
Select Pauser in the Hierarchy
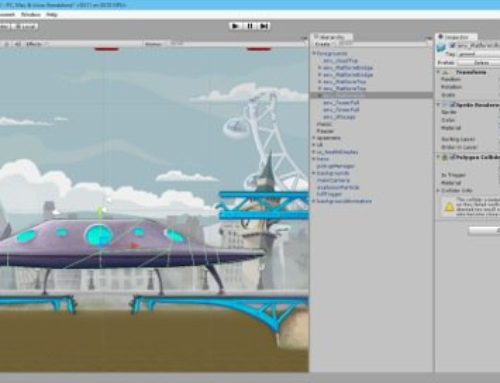click(x=325, y=131)
